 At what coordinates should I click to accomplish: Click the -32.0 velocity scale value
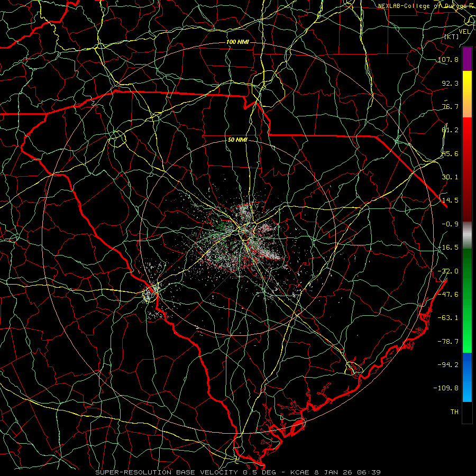448,271
